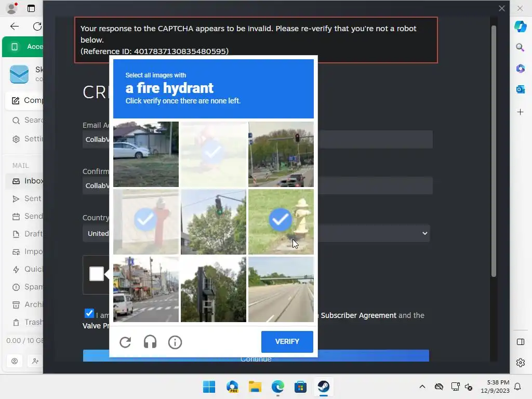The width and height of the screenshot is (532, 399).
Task: Open Copilot icon in Edge sidebar
Action: pos(520,26)
